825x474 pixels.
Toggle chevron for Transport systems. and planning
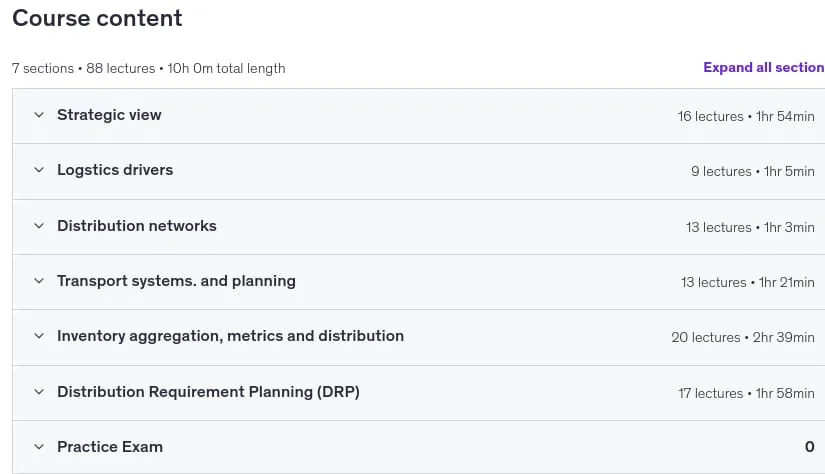[39, 281]
